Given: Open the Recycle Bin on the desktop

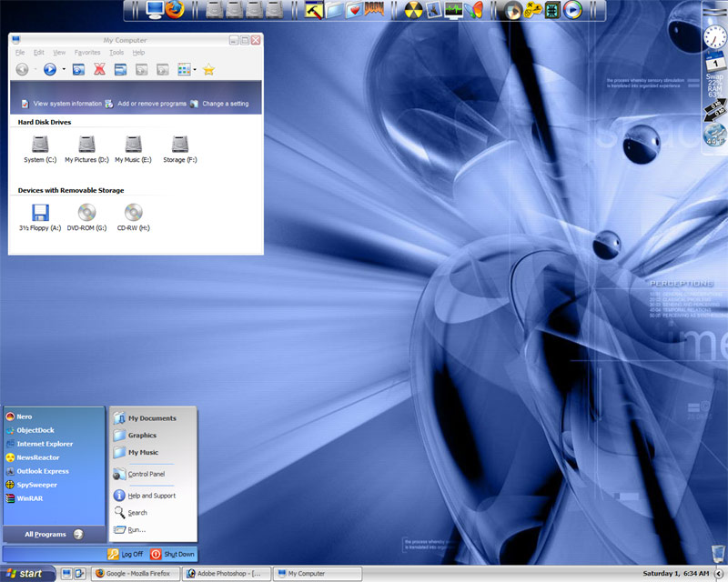Looking at the screenshot, I should (x=718, y=554).
